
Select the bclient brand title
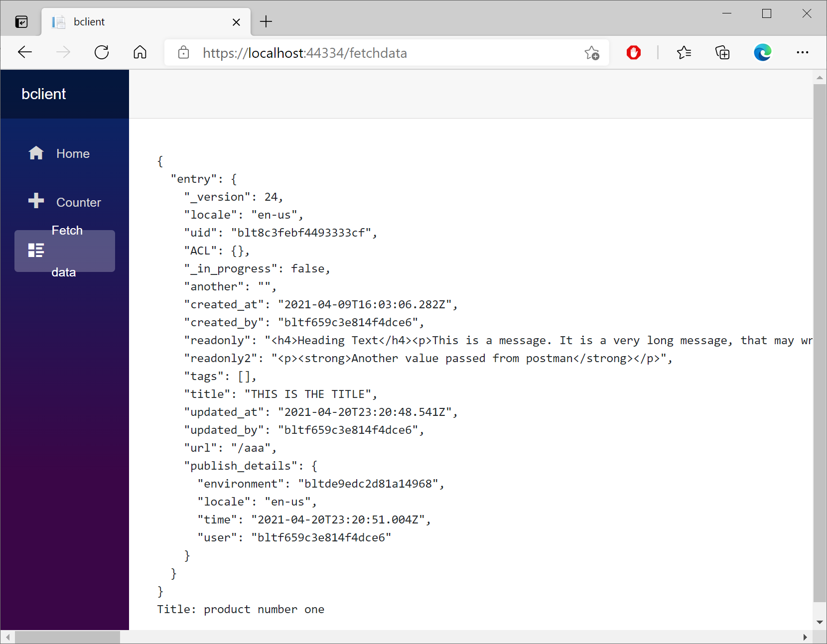point(44,94)
